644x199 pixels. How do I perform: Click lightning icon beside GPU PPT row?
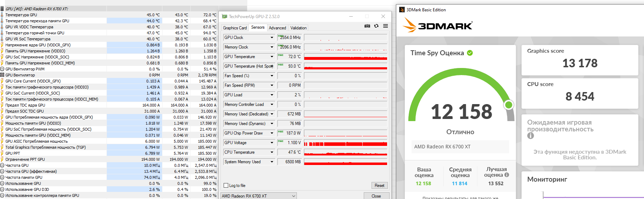coord(2,153)
